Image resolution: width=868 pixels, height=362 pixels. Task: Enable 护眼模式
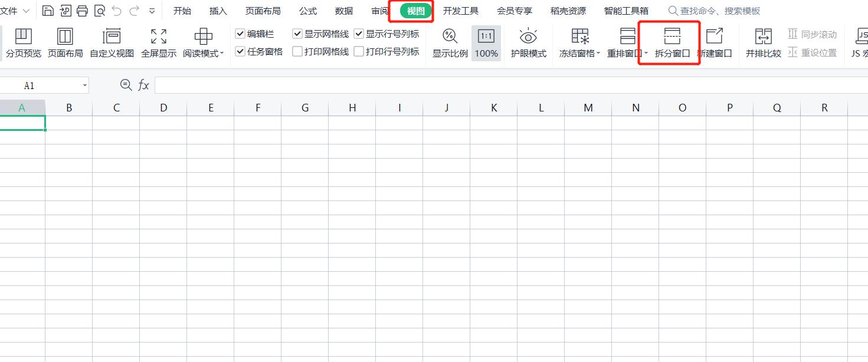coord(528,42)
